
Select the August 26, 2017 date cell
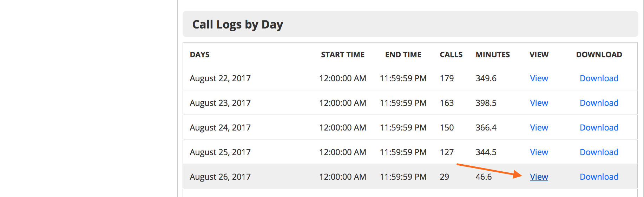[220, 177]
